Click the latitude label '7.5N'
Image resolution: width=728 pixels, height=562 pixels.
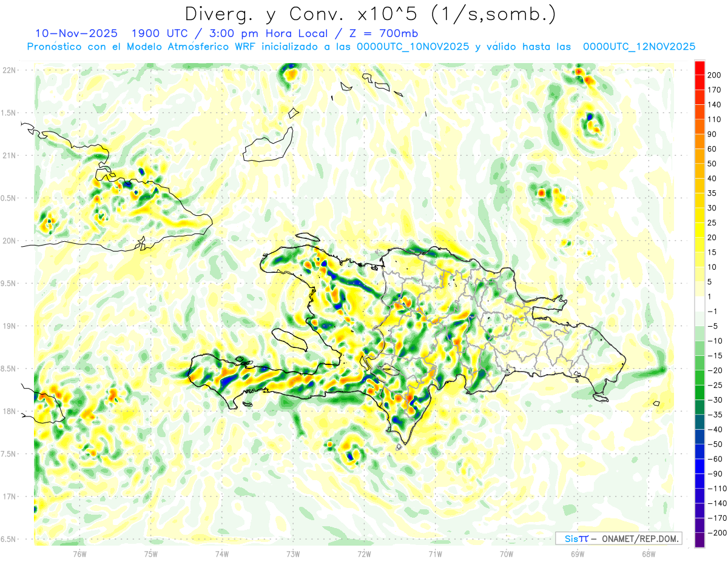(x=9, y=454)
